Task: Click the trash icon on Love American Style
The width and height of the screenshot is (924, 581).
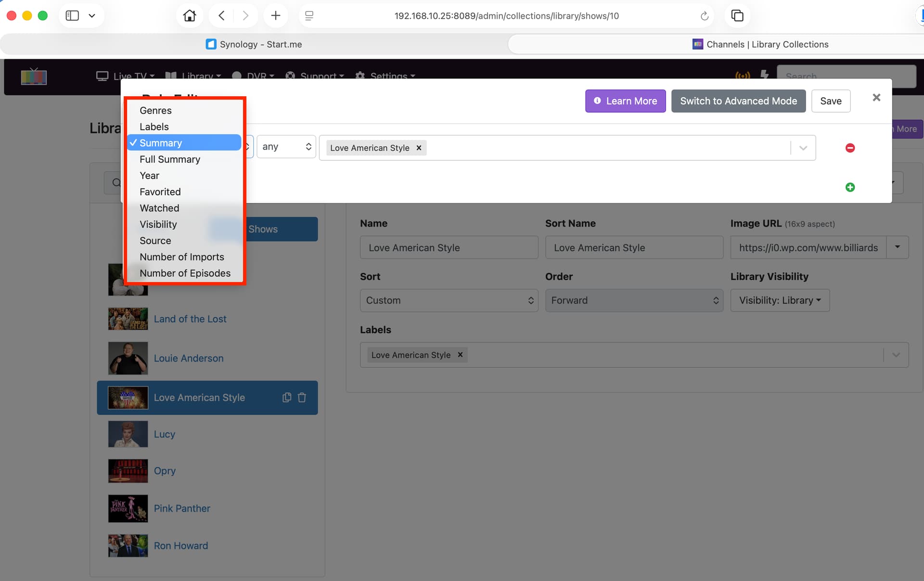Action: tap(302, 398)
